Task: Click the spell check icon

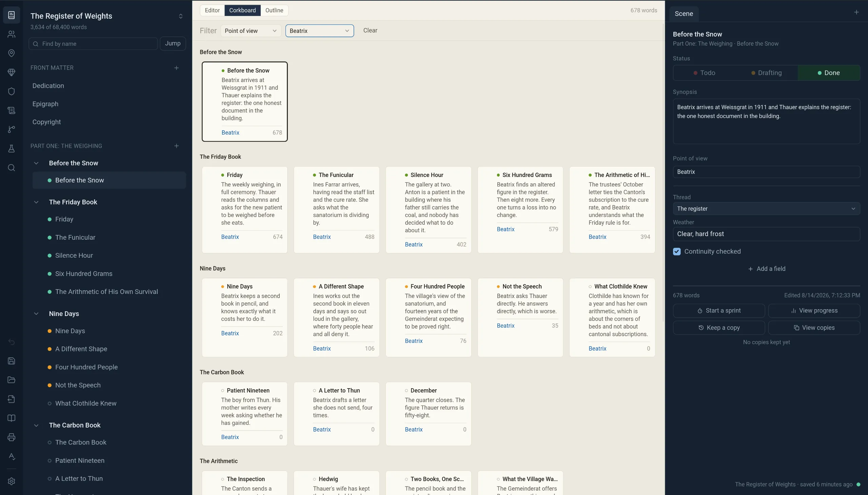Action: (11, 456)
